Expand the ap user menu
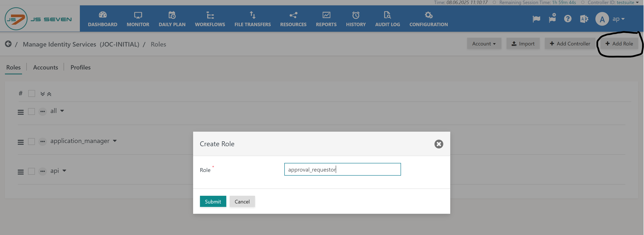Viewport: 644px width, 235px height. [x=619, y=19]
